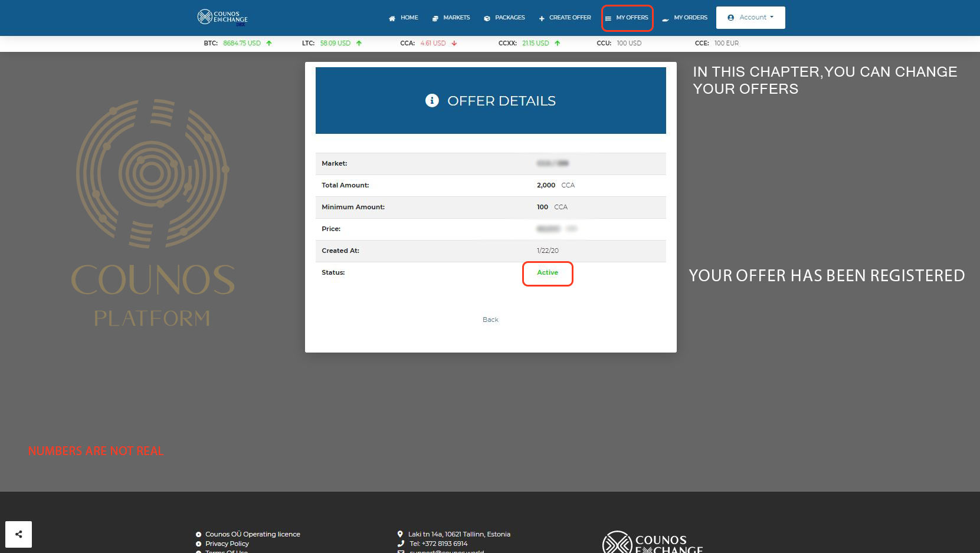This screenshot has width=980, height=553.
Task: Click the phone icon in footer
Action: (x=401, y=544)
